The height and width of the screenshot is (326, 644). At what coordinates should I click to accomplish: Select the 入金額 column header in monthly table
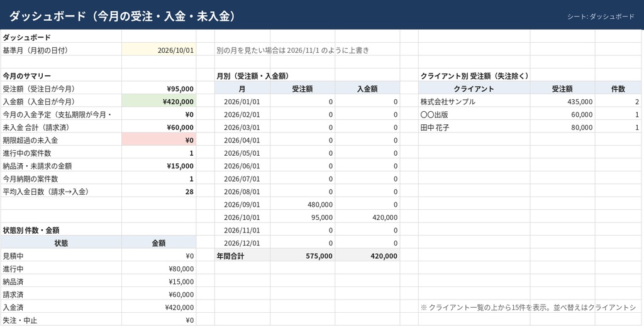point(367,89)
